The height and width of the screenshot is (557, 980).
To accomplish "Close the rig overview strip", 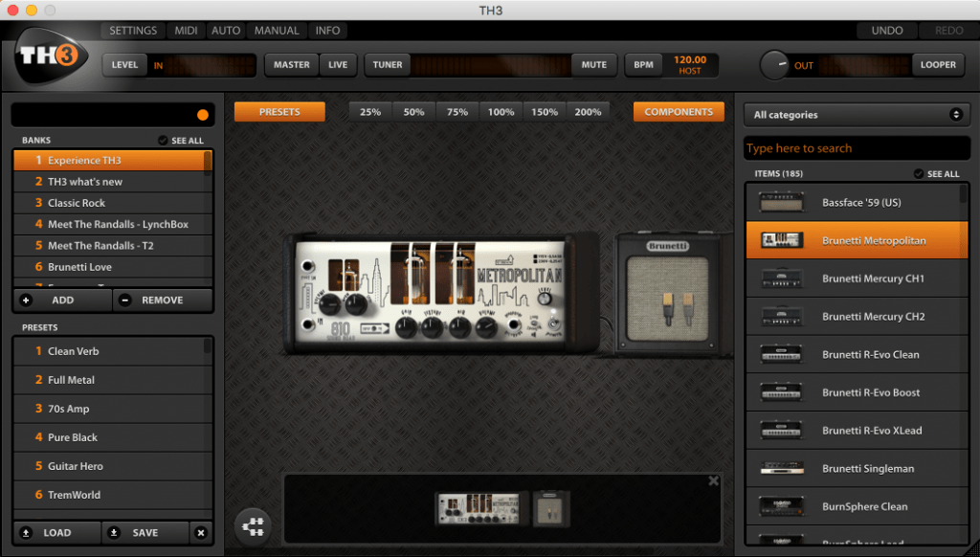I will (x=713, y=480).
